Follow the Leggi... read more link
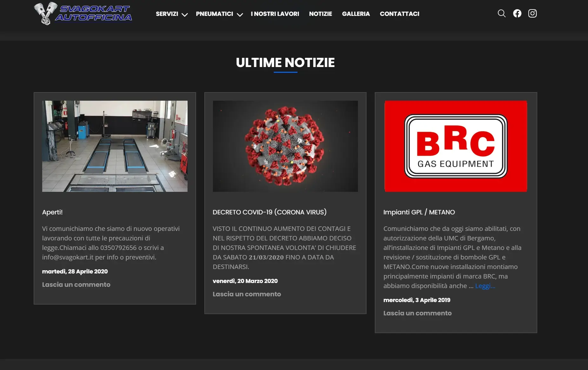 [485, 286]
